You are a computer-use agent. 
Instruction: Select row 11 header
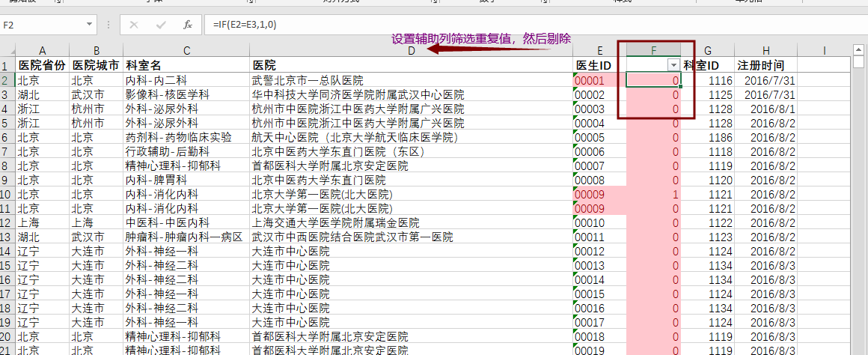pos(7,209)
